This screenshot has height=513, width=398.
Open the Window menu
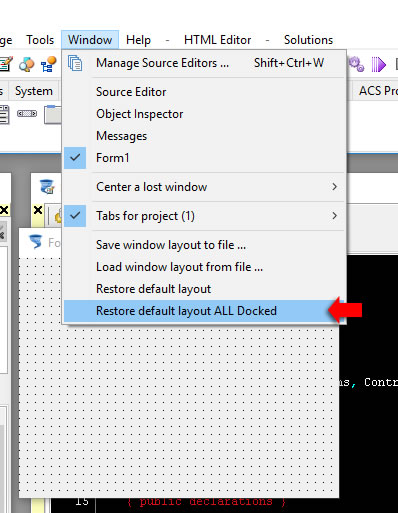point(90,40)
